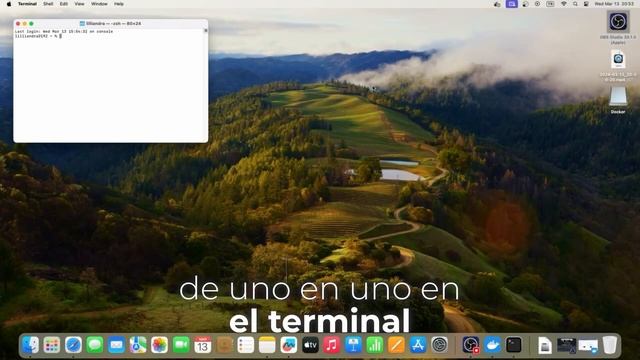Click inside Terminal command prompt area

point(109,85)
